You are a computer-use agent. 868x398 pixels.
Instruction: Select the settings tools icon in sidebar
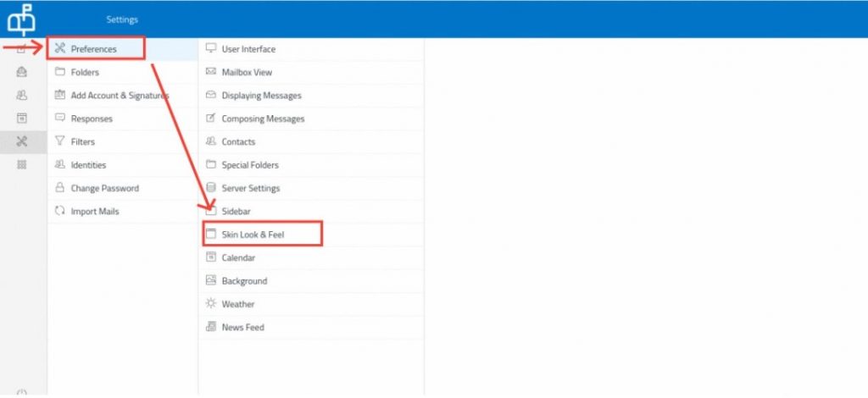(22, 141)
